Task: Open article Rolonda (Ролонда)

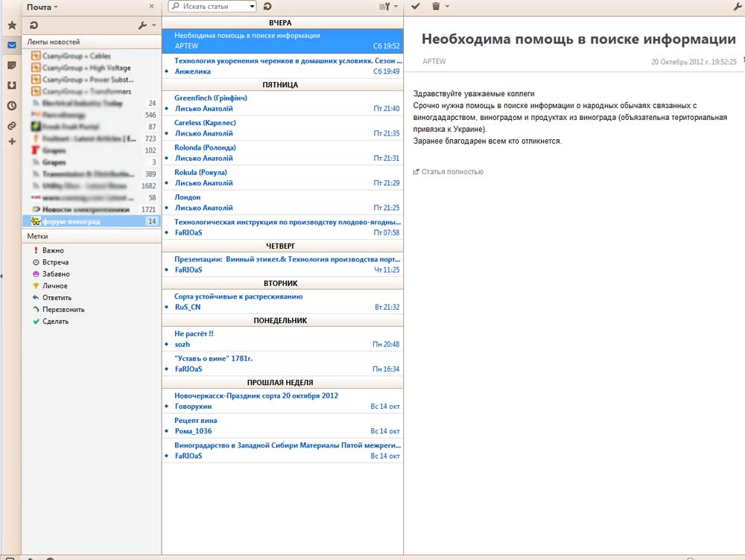Action: tap(282, 153)
